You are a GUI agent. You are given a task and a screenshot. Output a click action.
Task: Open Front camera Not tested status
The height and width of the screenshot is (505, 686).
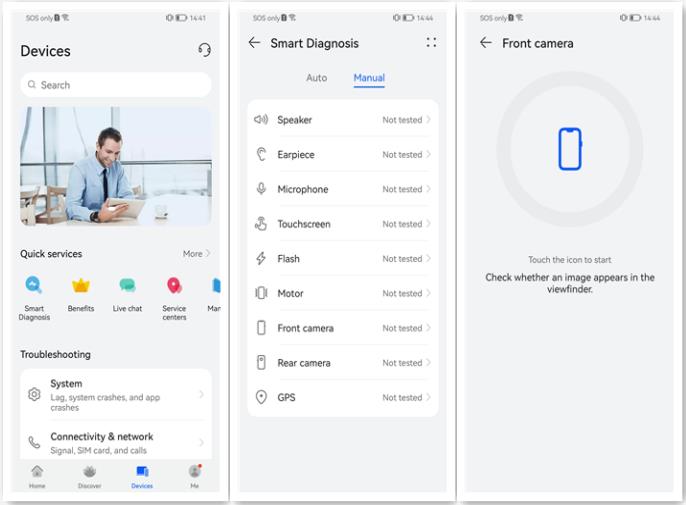(406, 328)
